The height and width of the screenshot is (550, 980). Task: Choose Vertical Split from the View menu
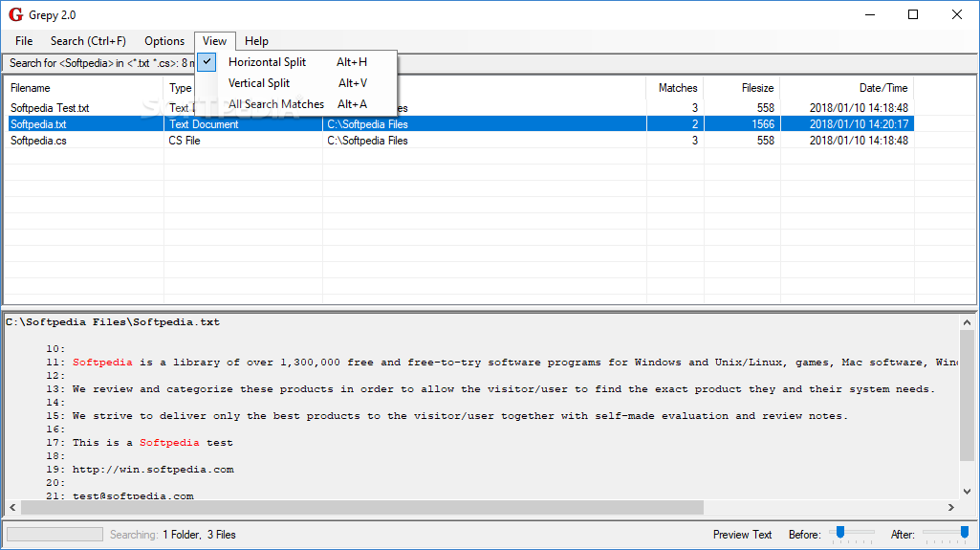click(x=297, y=83)
